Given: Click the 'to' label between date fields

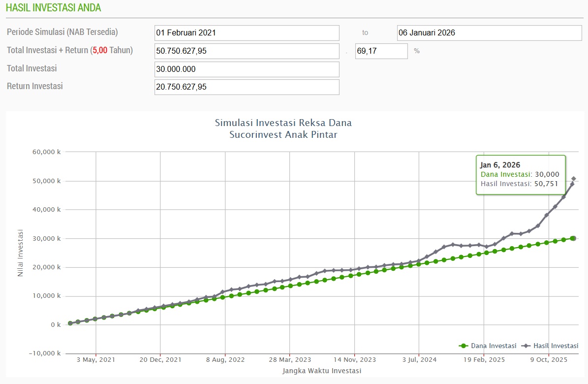Looking at the screenshot, I should 365,32.
